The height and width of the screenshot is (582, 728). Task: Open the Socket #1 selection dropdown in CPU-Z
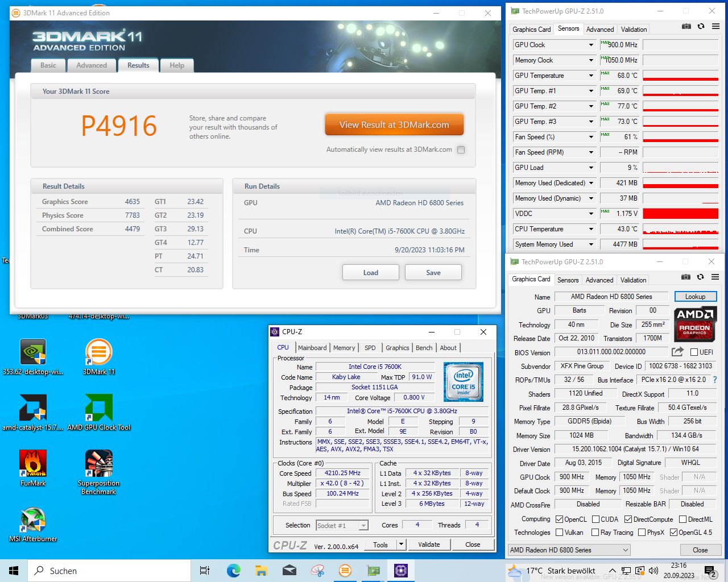pos(363,525)
